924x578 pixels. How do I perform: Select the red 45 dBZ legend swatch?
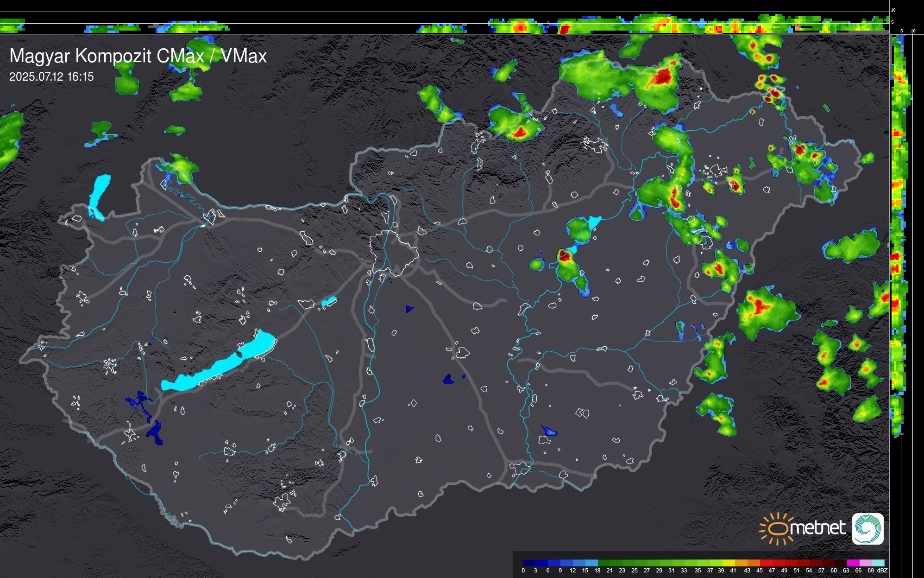(766, 563)
